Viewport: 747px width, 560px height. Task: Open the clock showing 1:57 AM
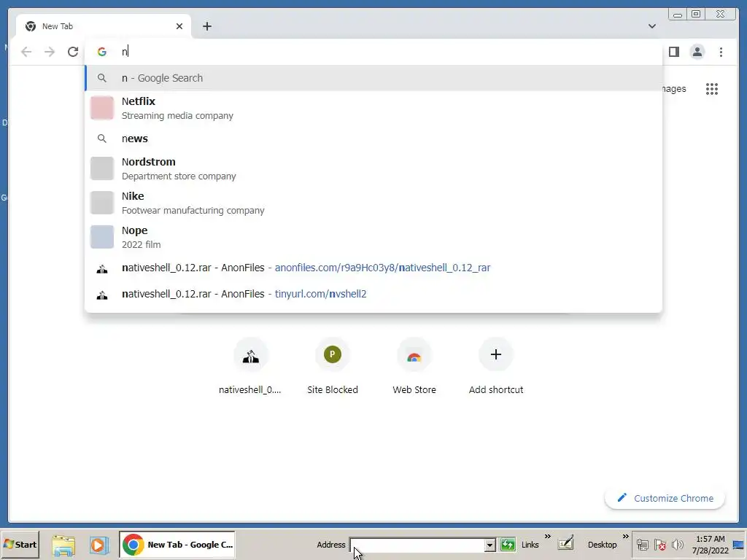(710, 545)
